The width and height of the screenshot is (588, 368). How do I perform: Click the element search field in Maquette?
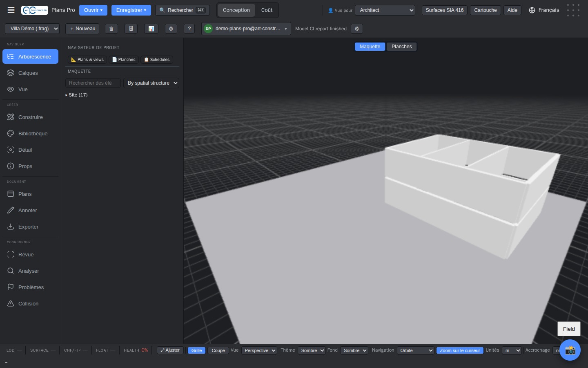tap(93, 83)
